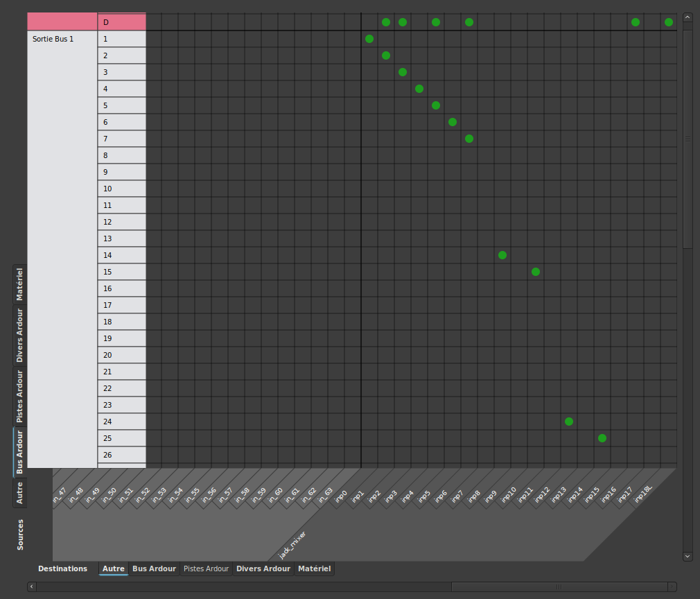Disconnect Bus 1 channel 1 from inp0
Image resolution: width=700 pixels, height=599 pixels.
(x=369, y=39)
